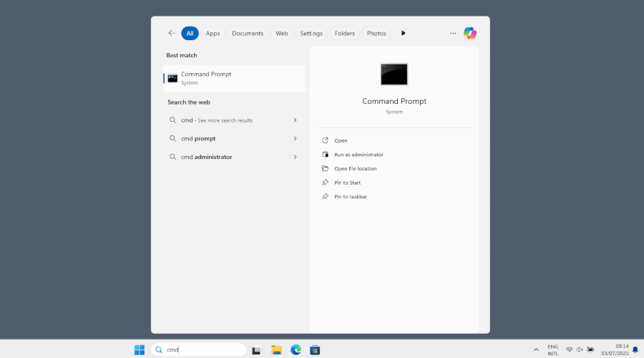Click the Pin to taskbar pin icon
The height and width of the screenshot is (358, 644).
326,196
